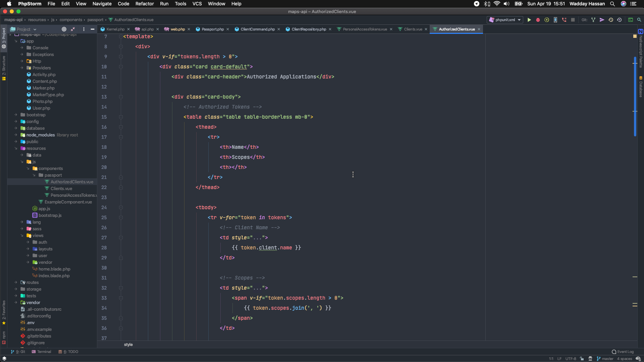Collapse the views folder in the project tree
This screenshot has width=644, height=362.
(x=22, y=236)
